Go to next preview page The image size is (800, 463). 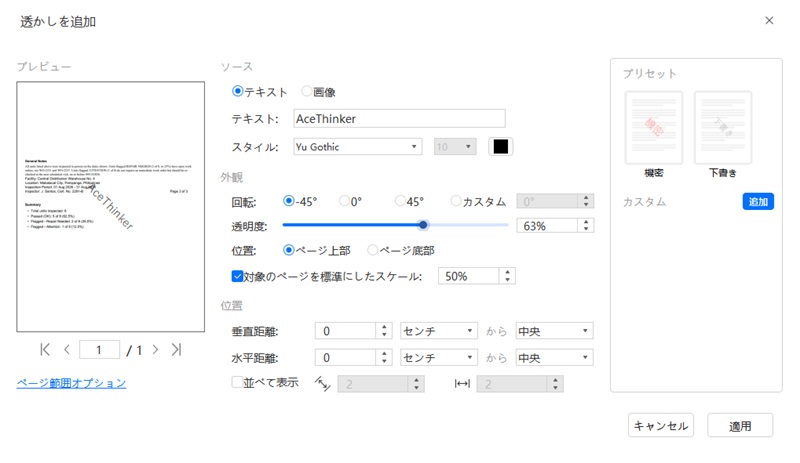[155, 350]
